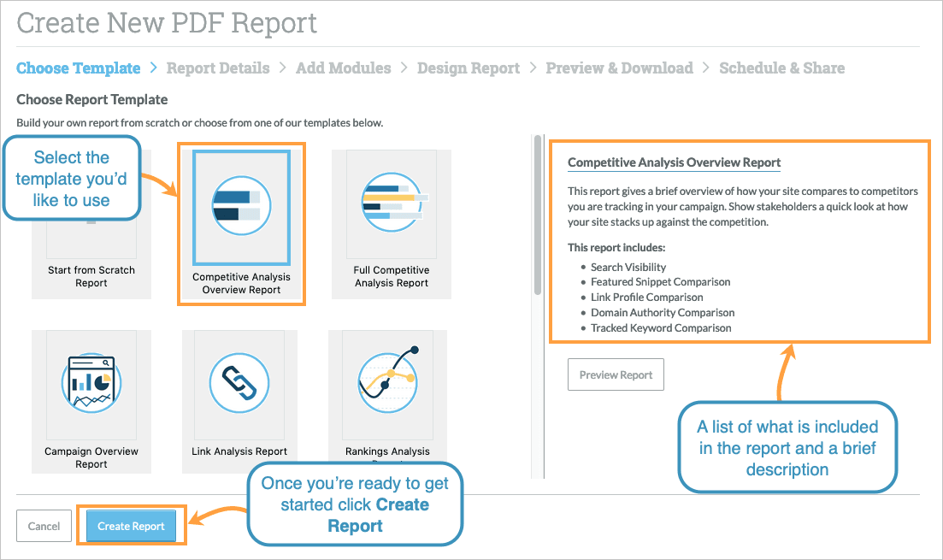Image resolution: width=943 pixels, height=560 pixels.
Task: Open the Competitive Analysis Overview Report link
Action: click(674, 162)
